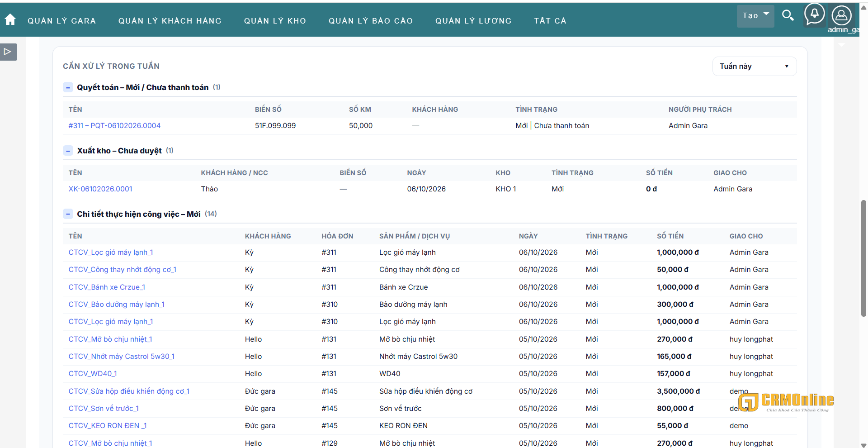
Task: Open the Tuần này period dropdown
Action: (x=755, y=66)
